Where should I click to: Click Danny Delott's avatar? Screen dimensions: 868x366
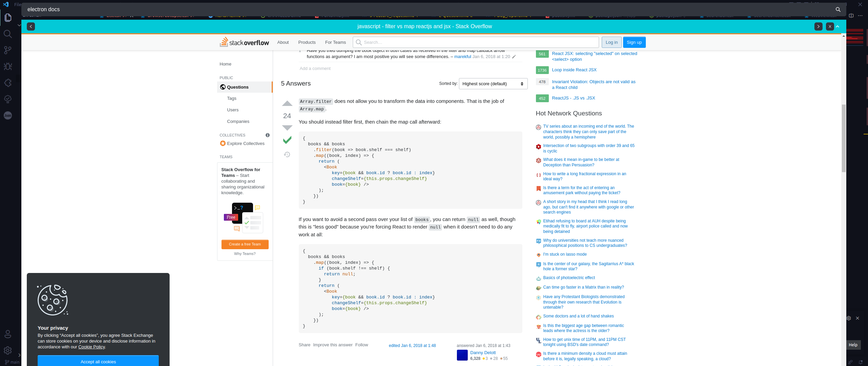click(462, 355)
